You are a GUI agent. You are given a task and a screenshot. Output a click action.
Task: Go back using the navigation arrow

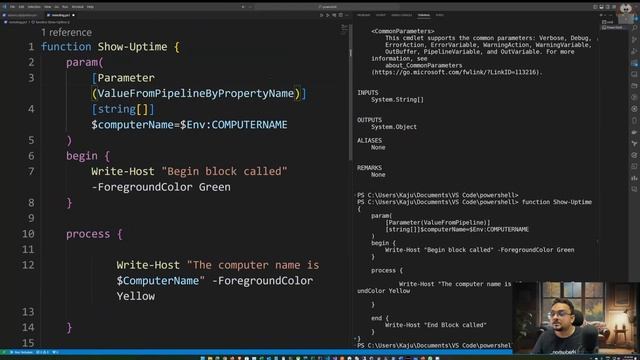coord(243,7)
